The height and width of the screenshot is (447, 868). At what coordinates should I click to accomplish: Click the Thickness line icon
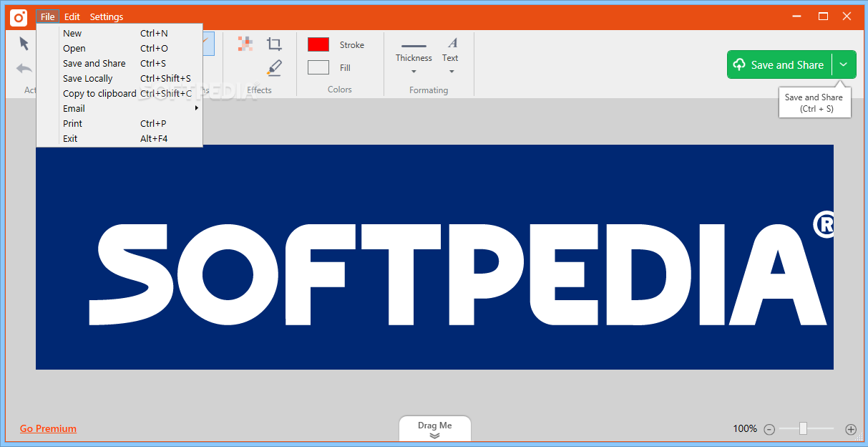(x=414, y=46)
